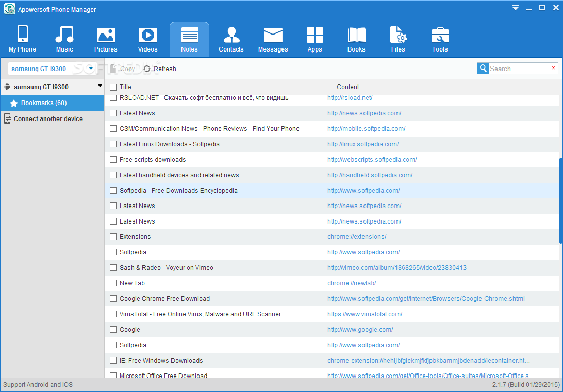
Task: Check the Softpedia - Free Downloads Encyclopedia checkbox
Action: point(113,191)
